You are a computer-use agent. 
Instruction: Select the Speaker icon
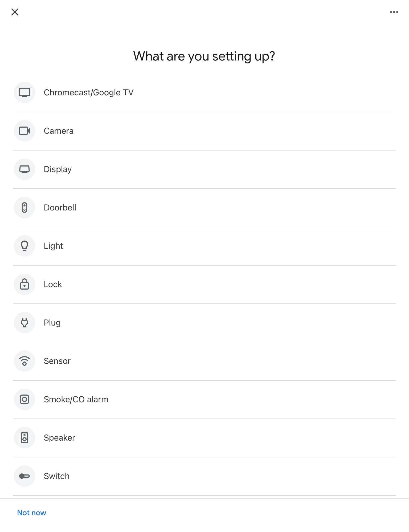24,438
